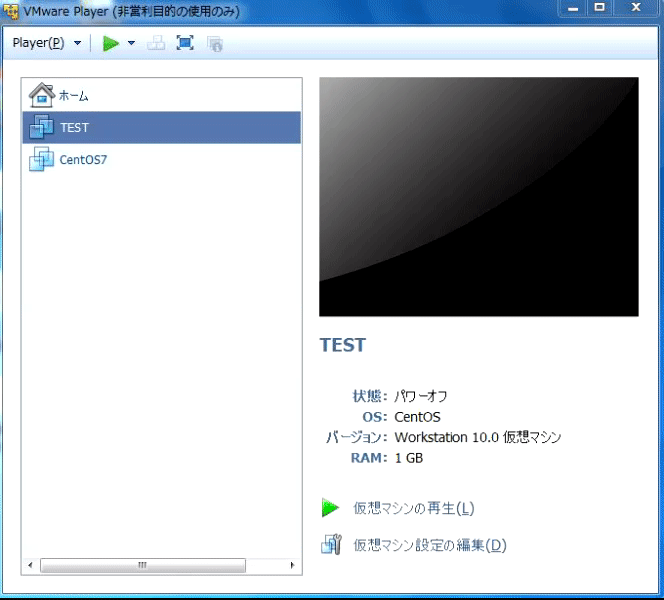The height and width of the screenshot is (600, 664).
Task: Click the TEST VM preview thumbnail
Action: [479, 197]
